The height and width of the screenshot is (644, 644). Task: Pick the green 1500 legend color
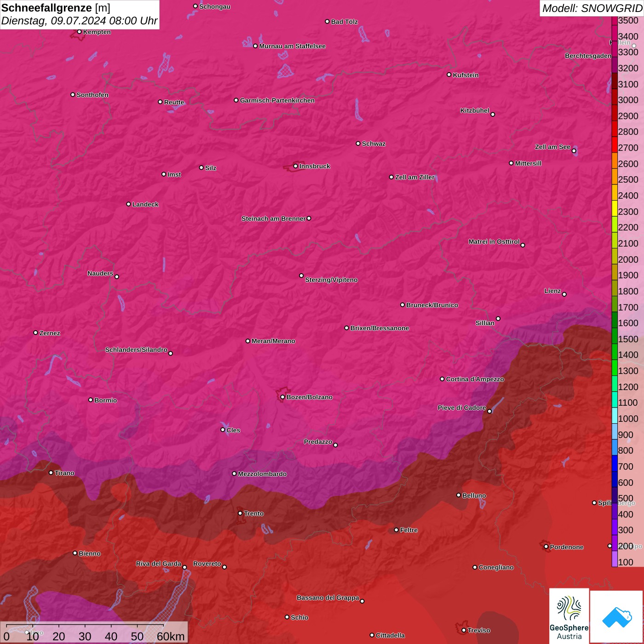coord(615,336)
